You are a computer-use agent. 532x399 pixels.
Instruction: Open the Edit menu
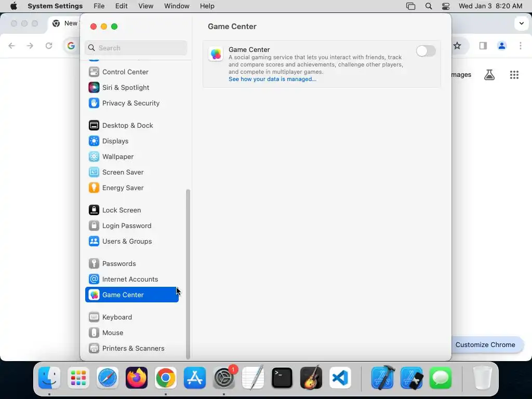tap(121, 6)
